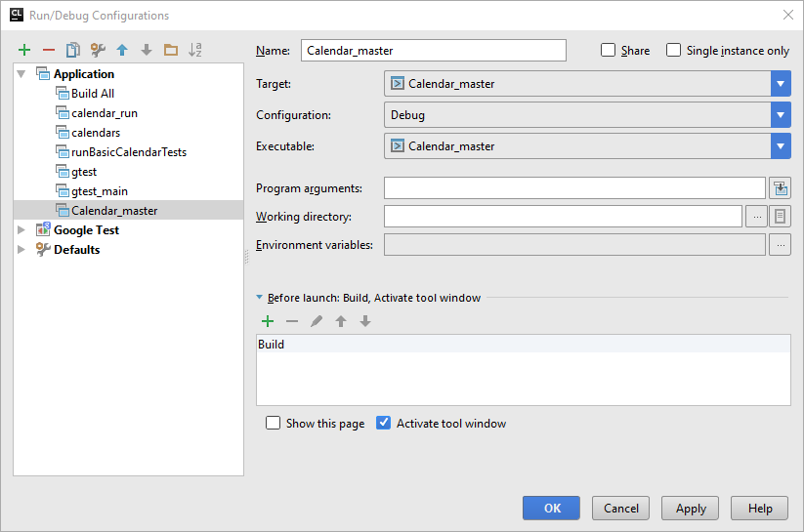The image size is (804, 532).
Task: Uncheck Activate tool window
Action: coord(384,424)
